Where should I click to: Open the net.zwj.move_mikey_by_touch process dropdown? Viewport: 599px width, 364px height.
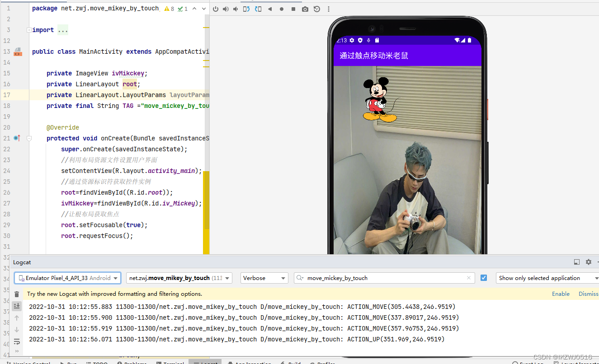point(179,278)
